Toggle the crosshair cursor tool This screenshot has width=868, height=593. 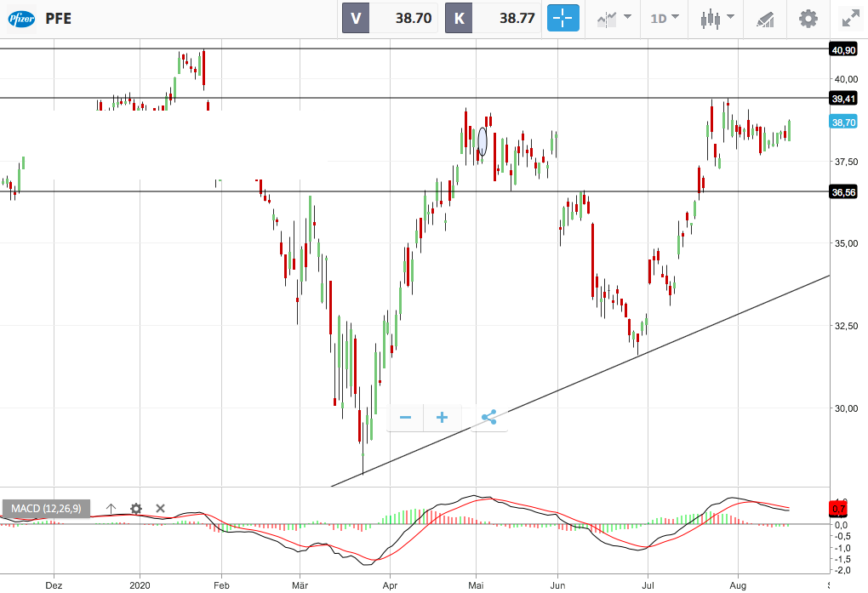[x=563, y=18]
